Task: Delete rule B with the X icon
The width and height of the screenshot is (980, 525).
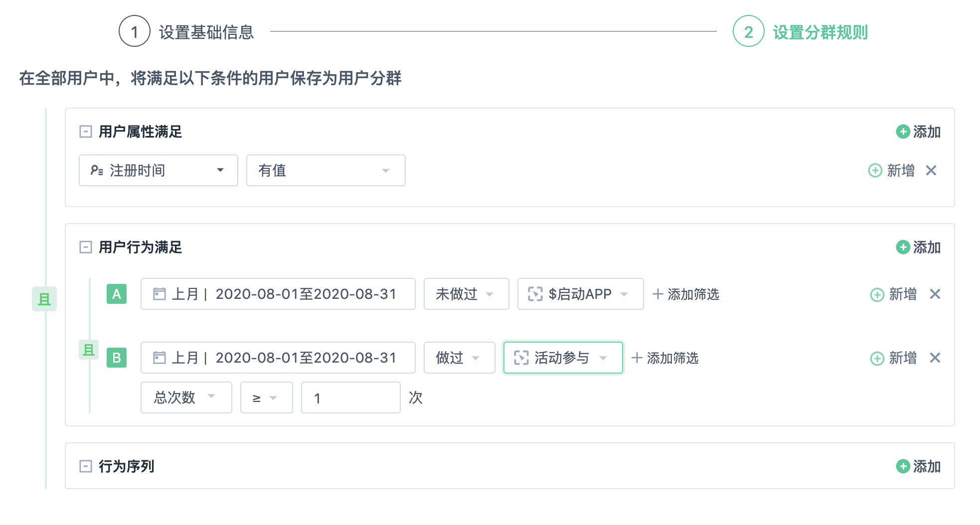Action: (935, 358)
